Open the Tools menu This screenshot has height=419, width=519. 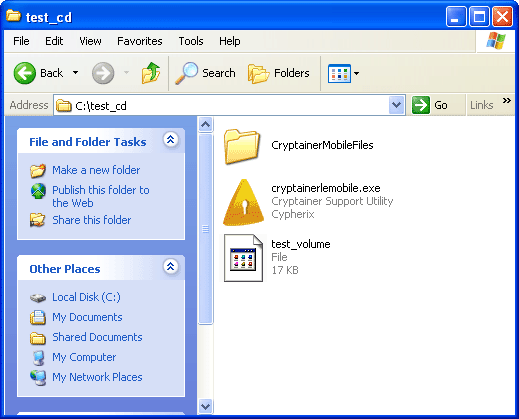(x=191, y=41)
